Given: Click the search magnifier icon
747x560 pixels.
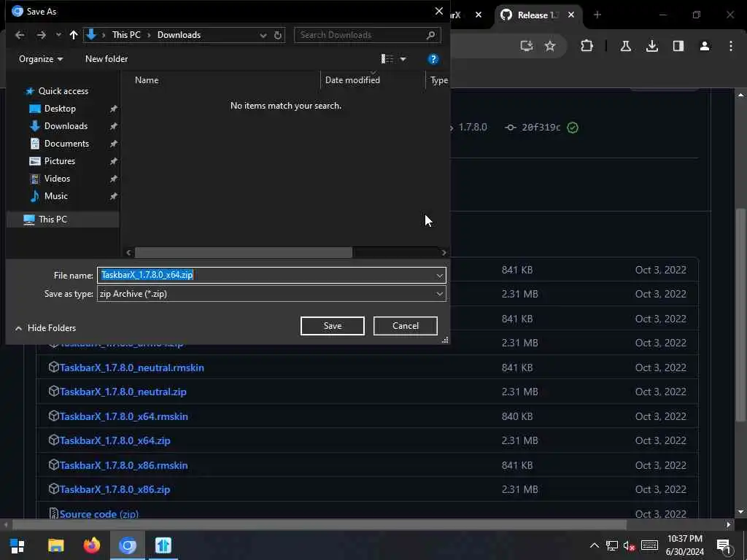Looking at the screenshot, I should click(430, 35).
